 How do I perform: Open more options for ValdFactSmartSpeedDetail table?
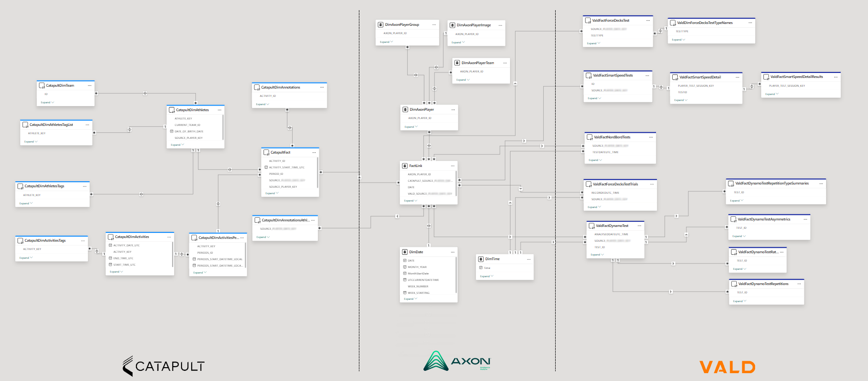(737, 77)
